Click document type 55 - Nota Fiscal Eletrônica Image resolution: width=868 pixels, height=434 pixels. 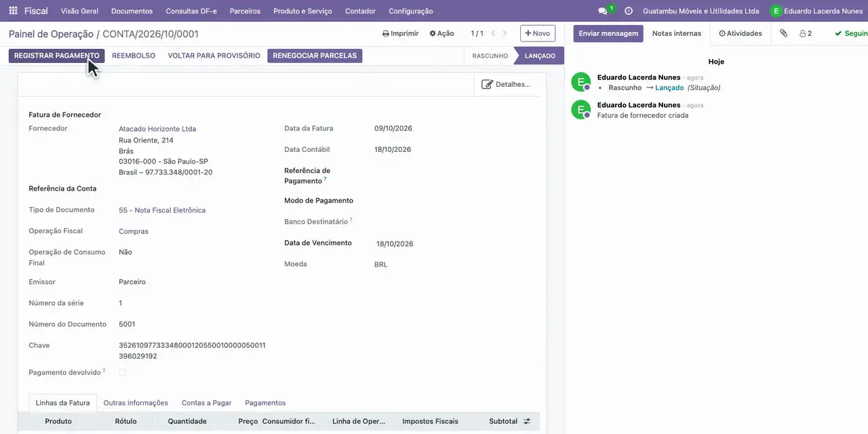point(162,210)
